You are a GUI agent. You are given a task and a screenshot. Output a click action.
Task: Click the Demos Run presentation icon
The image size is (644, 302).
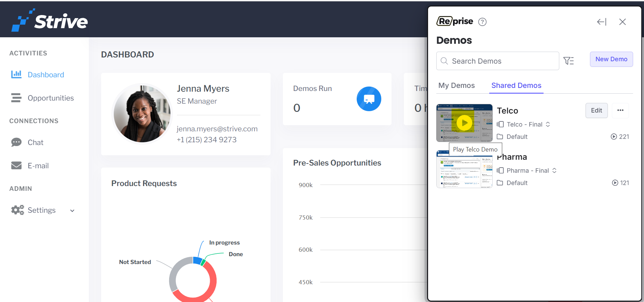(x=369, y=99)
